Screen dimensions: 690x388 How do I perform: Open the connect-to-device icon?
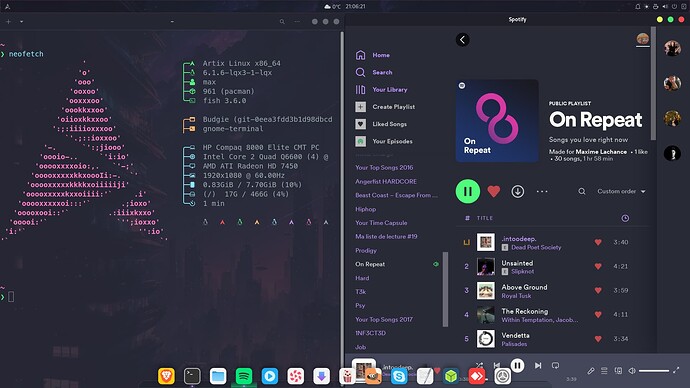[618, 371]
